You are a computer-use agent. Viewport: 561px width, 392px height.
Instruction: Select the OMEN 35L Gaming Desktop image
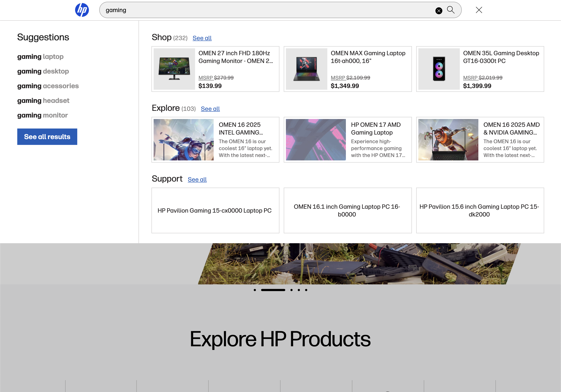(439, 69)
